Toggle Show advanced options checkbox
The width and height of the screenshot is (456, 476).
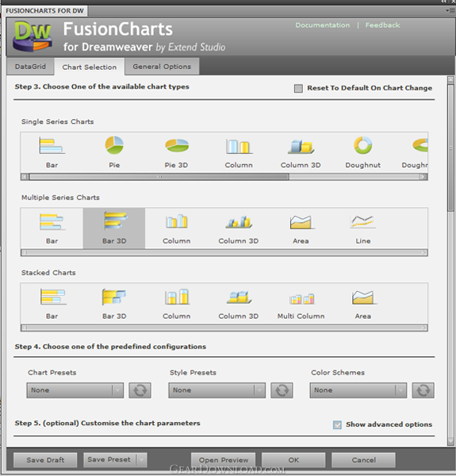(337, 424)
